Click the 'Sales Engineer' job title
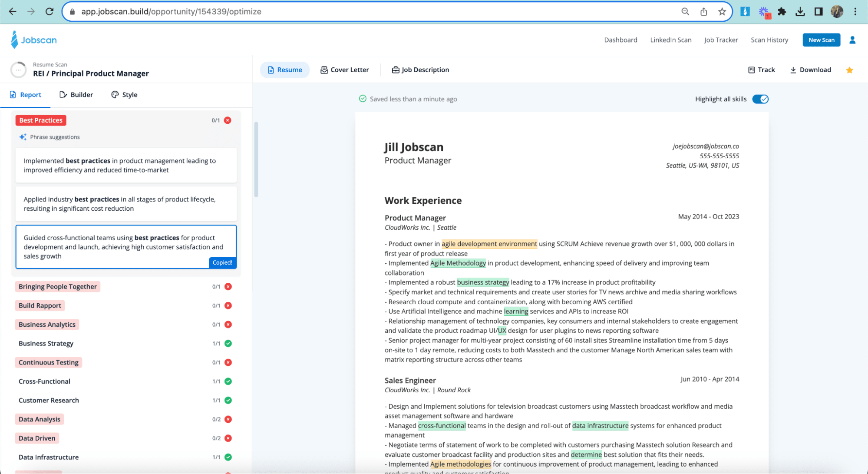 pyautogui.click(x=410, y=381)
